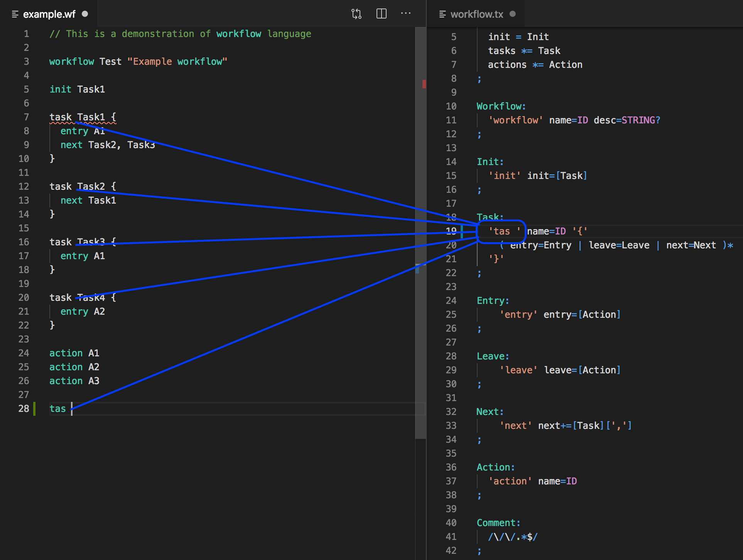Click unsaved dot on workflow.tx tab
Screen dimensions: 743x560
[x=512, y=14]
